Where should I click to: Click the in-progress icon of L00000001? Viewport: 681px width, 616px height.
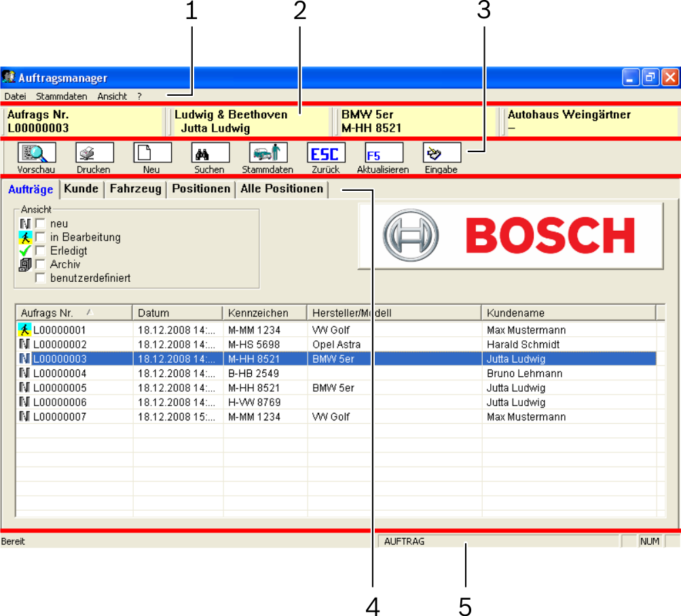(x=24, y=329)
